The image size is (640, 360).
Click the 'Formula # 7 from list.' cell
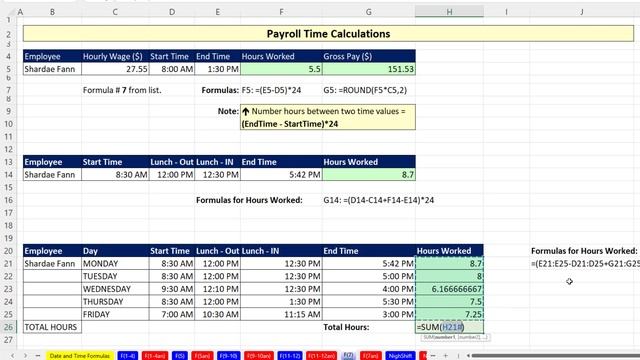(122, 90)
